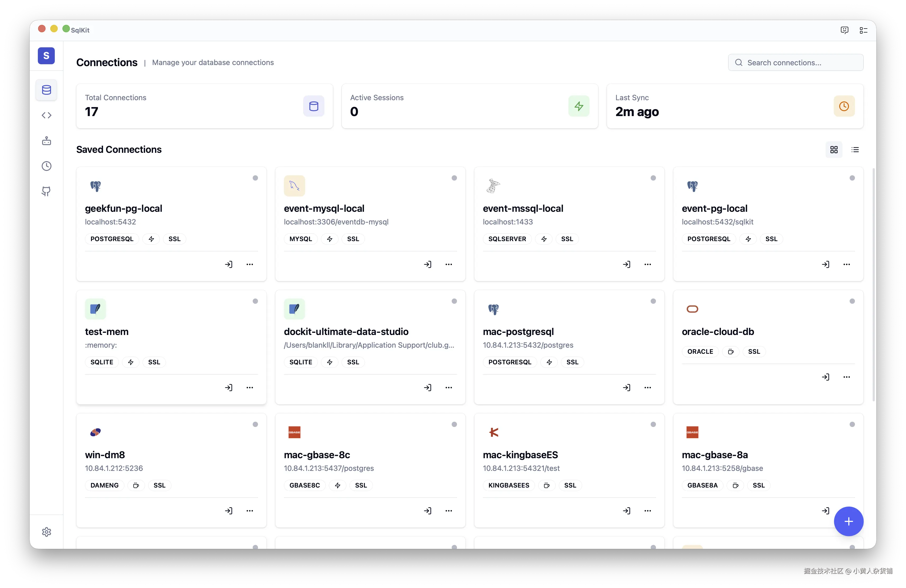Click the SSL tag on mac-gbase-8a

click(x=758, y=485)
